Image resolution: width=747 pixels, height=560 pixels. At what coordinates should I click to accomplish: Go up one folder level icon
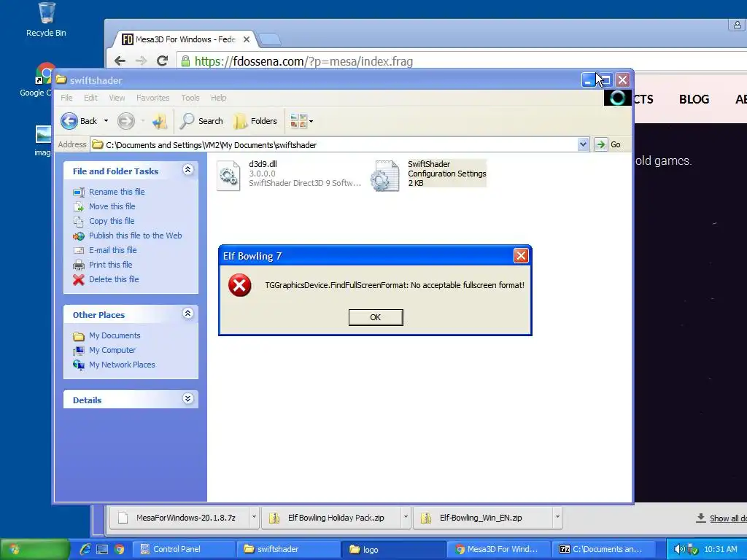click(160, 121)
